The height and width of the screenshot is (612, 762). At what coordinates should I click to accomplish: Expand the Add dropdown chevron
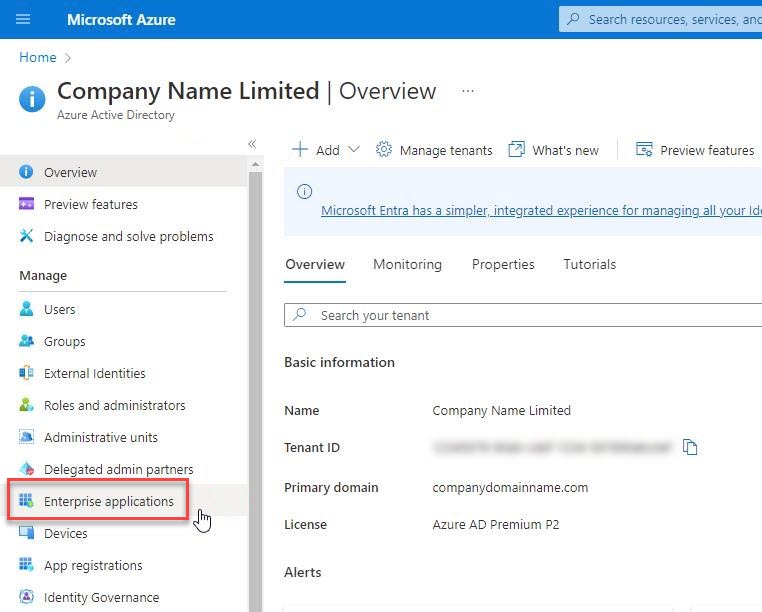click(354, 149)
